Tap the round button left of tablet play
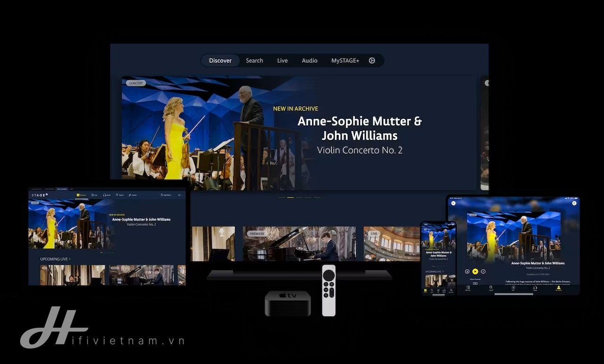This screenshot has width=604, height=364. [x=467, y=271]
